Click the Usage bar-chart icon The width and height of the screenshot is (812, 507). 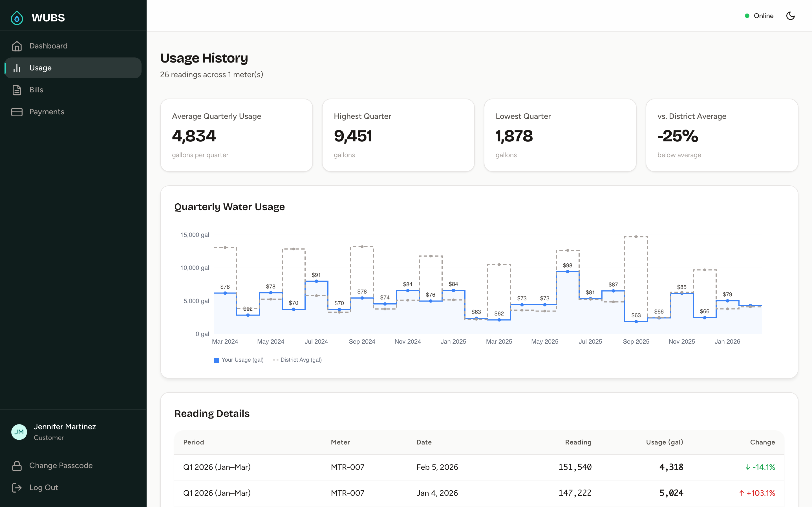click(17, 68)
